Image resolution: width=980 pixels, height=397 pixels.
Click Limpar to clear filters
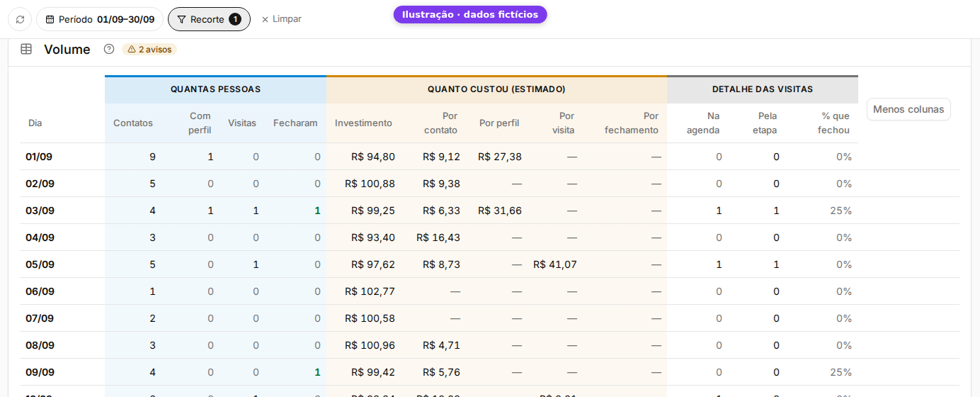coord(281,19)
